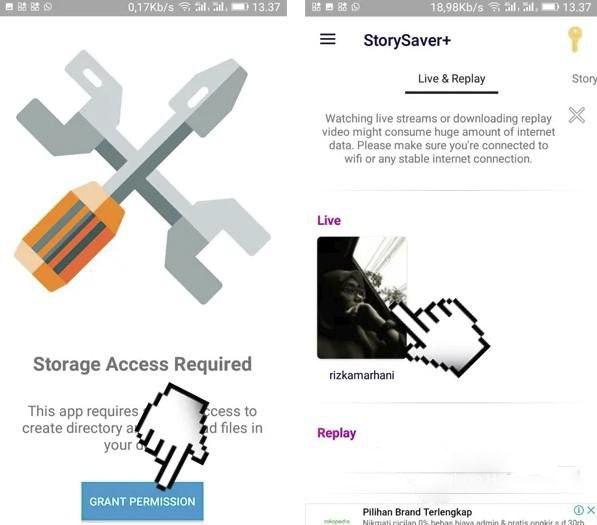The image size is (597, 525).
Task: Open the ad info icon
Action: click(578, 510)
